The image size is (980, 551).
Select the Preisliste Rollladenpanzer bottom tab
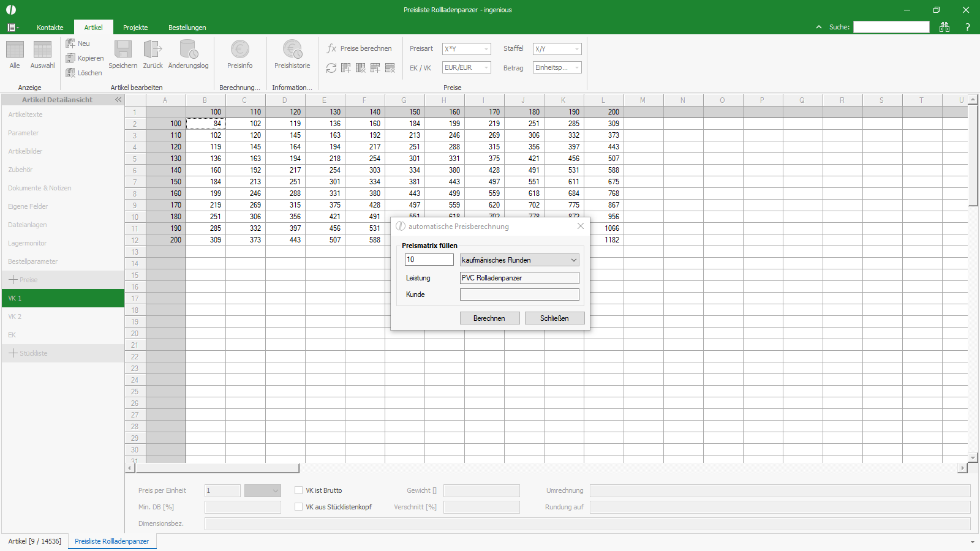(x=112, y=541)
